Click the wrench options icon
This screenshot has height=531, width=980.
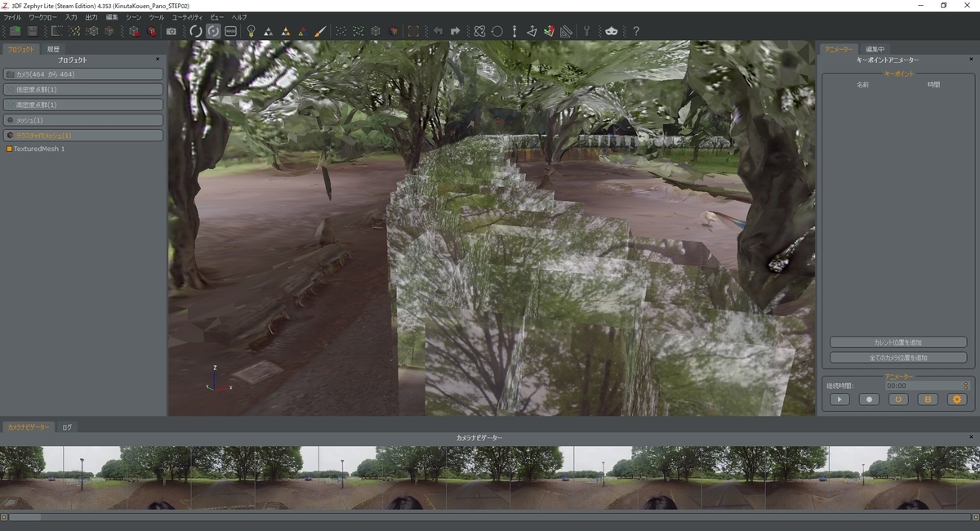[586, 31]
